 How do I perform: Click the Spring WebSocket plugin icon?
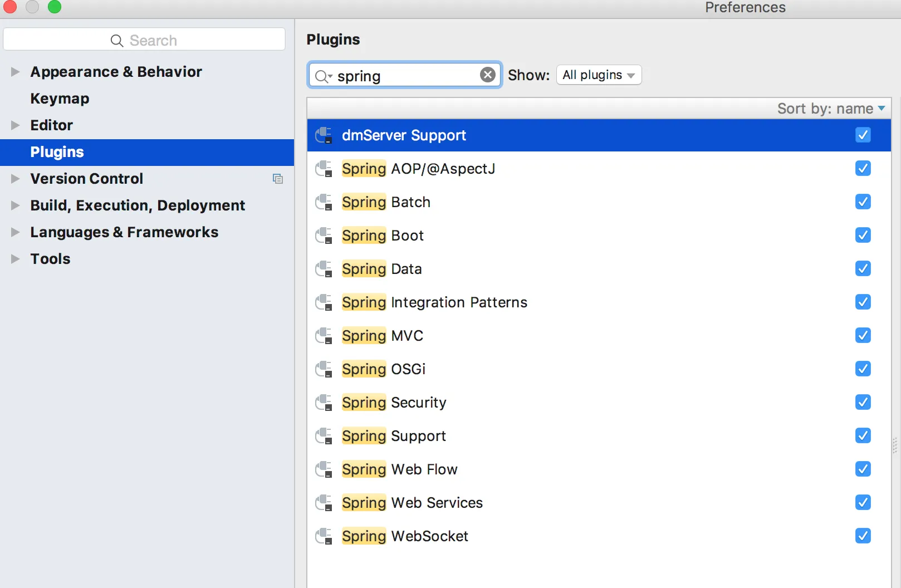pos(324,536)
